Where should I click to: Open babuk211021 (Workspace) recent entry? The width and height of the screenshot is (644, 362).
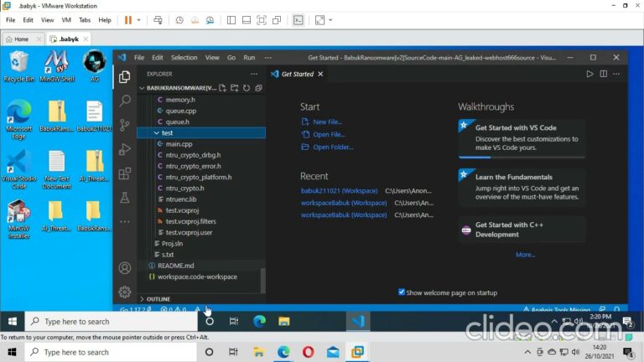(x=339, y=191)
